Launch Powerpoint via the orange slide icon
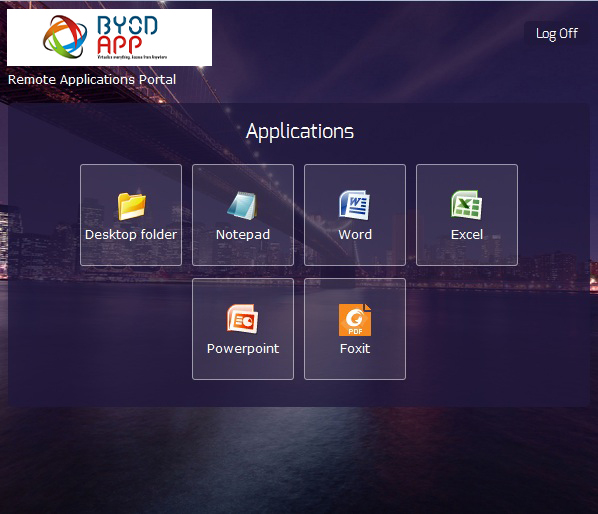Screen dimensions: 598x514 [243, 319]
